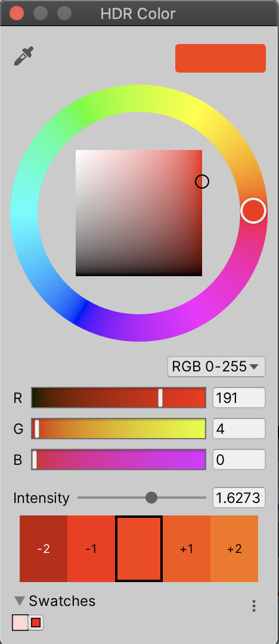Click the Intensity value field
The height and width of the screenshot is (644, 279).
tap(239, 498)
